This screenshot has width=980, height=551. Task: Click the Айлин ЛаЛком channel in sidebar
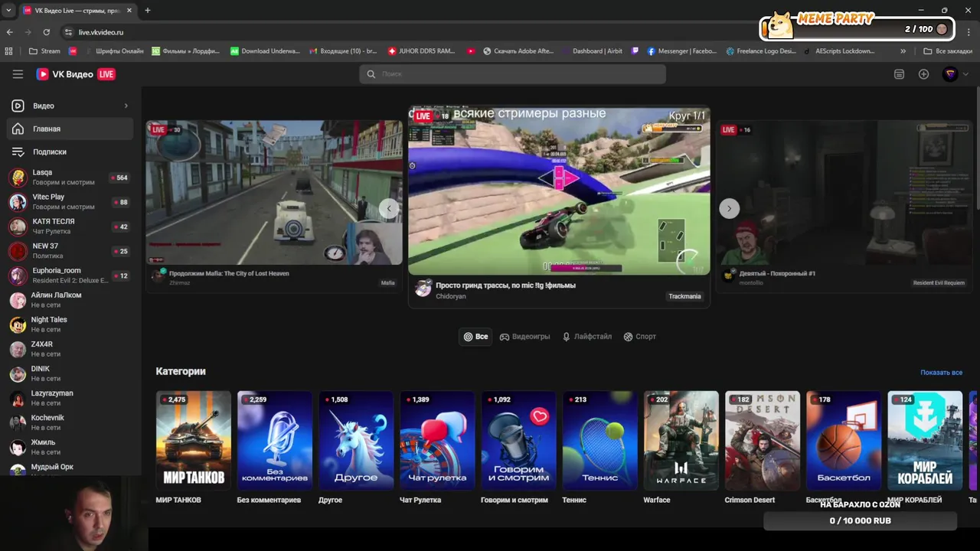pos(70,300)
